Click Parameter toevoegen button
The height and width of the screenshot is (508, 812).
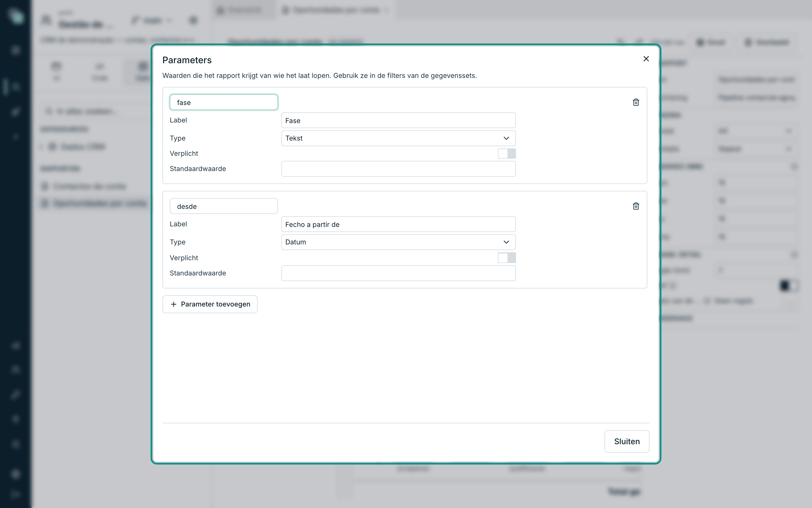pos(210,304)
